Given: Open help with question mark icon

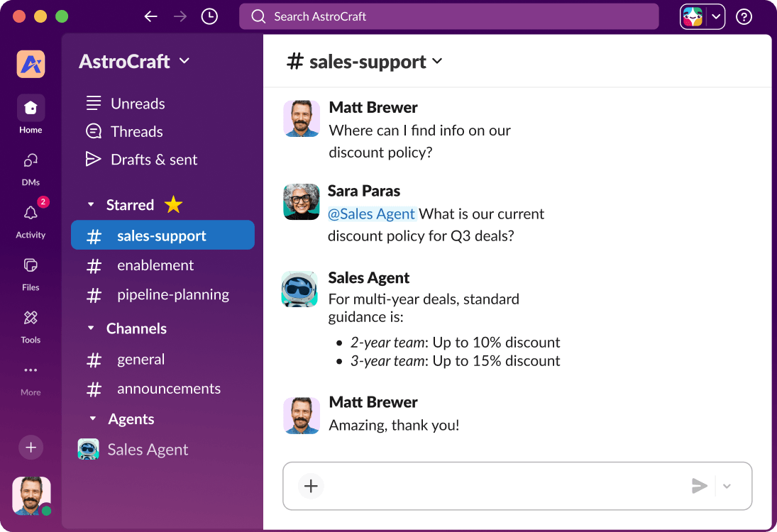Looking at the screenshot, I should tap(743, 16).
